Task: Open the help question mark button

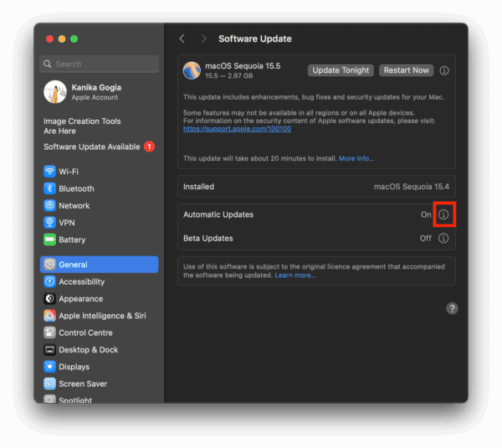Action: tap(452, 308)
